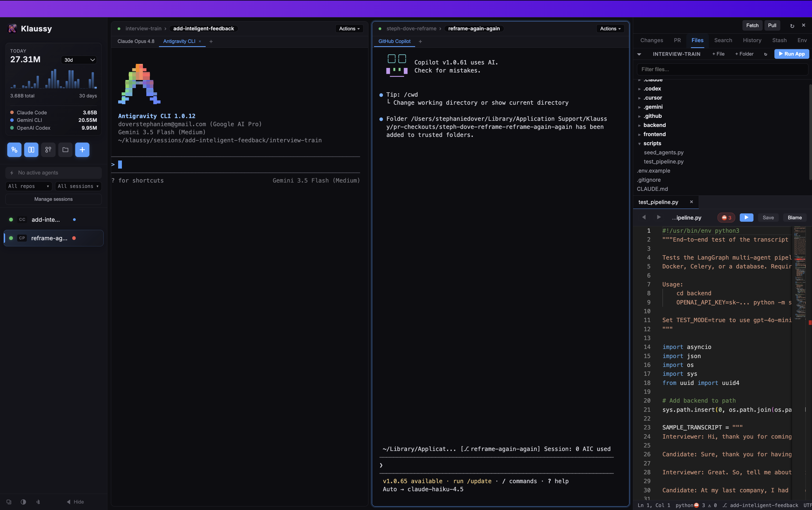This screenshot has width=812, height=510.
Task: Expand the backend folder
Action: [654, 125]
